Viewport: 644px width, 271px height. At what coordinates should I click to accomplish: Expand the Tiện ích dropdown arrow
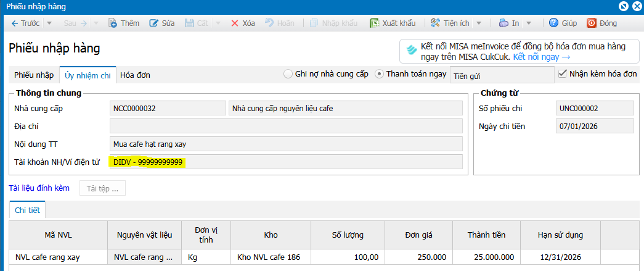pos(479,23)
